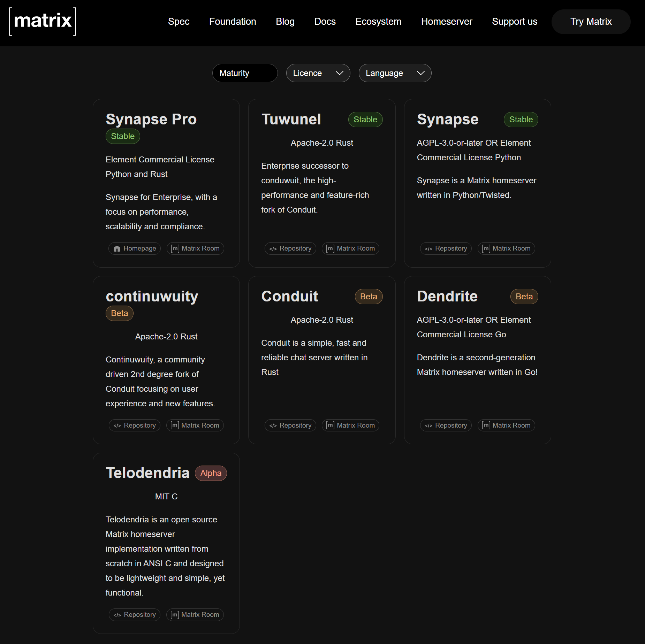The height and width of the screenshot is (644, 645).
Task: Click the Synapse Pro card title
Action: (151, 120)
